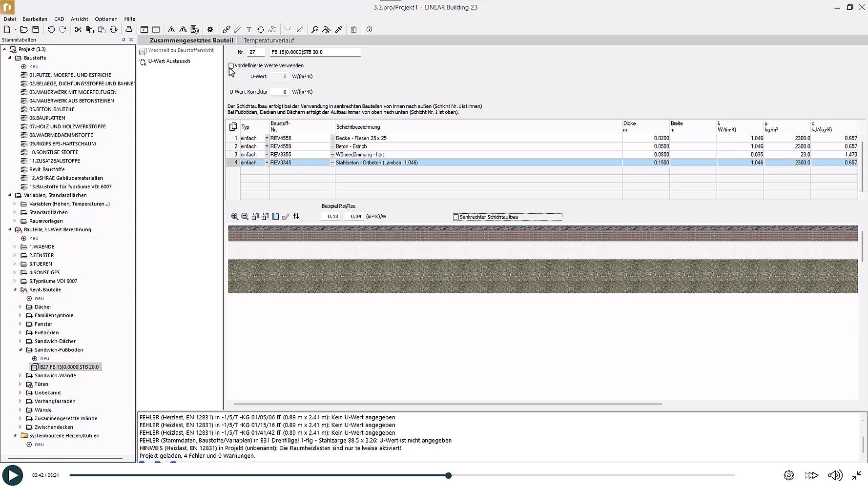Collapse the Sandwich-Fußböden tree node
Screen dimensions: 868x488
[21, 350]
